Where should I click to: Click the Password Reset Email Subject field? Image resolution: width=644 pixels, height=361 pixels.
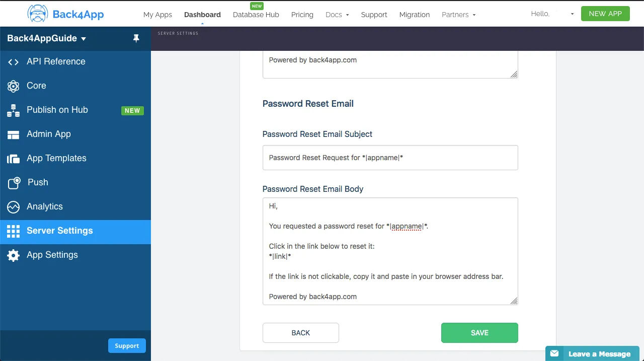[x=390, y=158]
